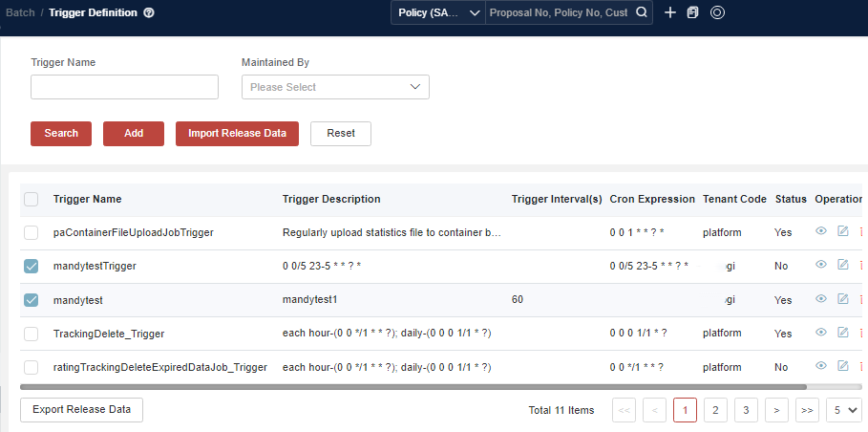Go to Batch breadcrumb
The width and height of the screenshot is (868, 432).
pyautogui.click(x=20, y=12)
